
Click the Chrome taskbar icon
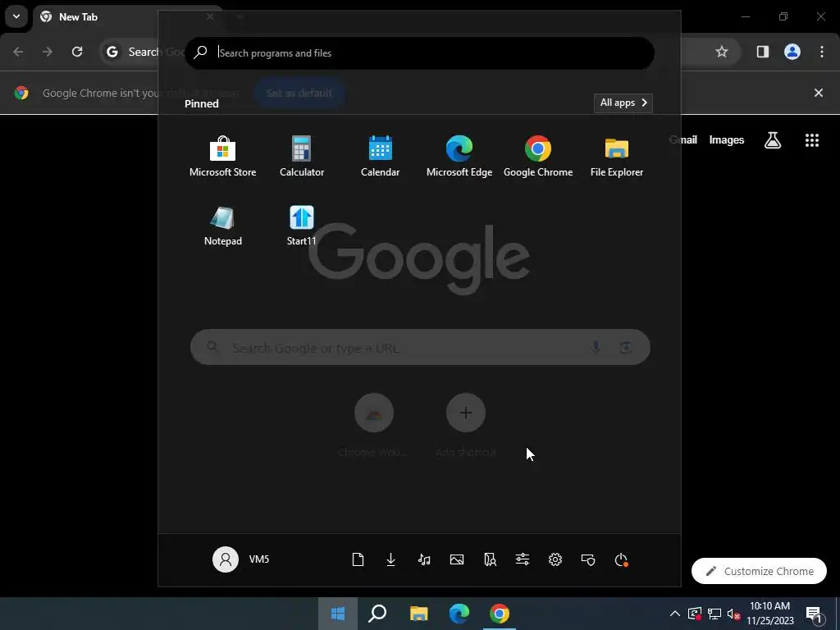500,614
